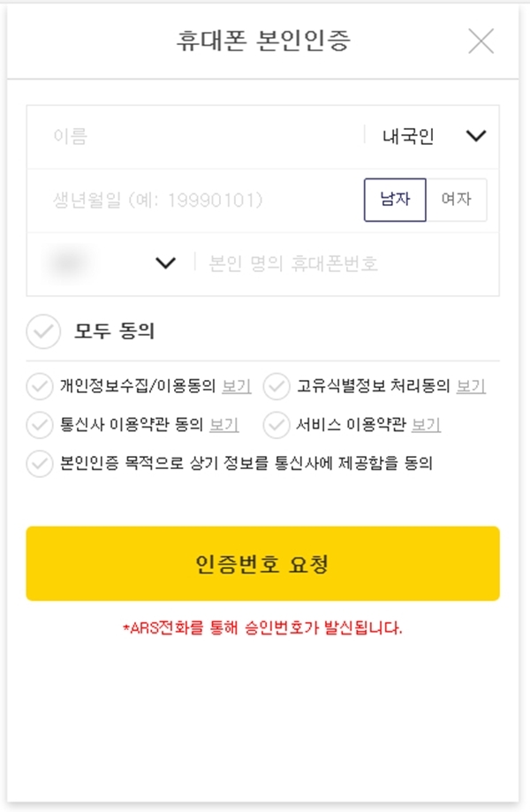Image resolution: width=530 pixels, height=812 pixels.
Task: Check 통신사 이용약관 동의 checkbox
Action: [40, 425]
